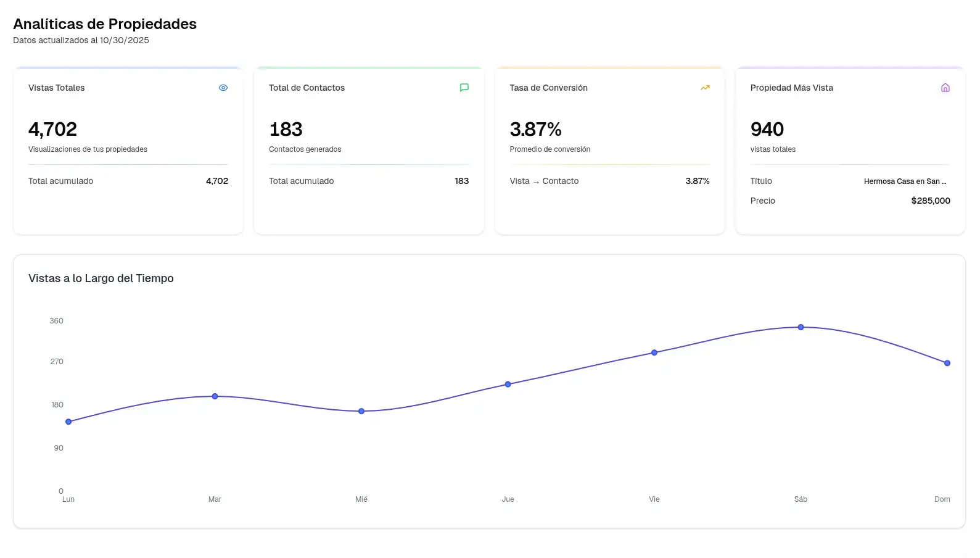Screen dimensions: 980x558
Task: Click the Vistas a lo Largo del Tiempo heading
Action: 101,278
